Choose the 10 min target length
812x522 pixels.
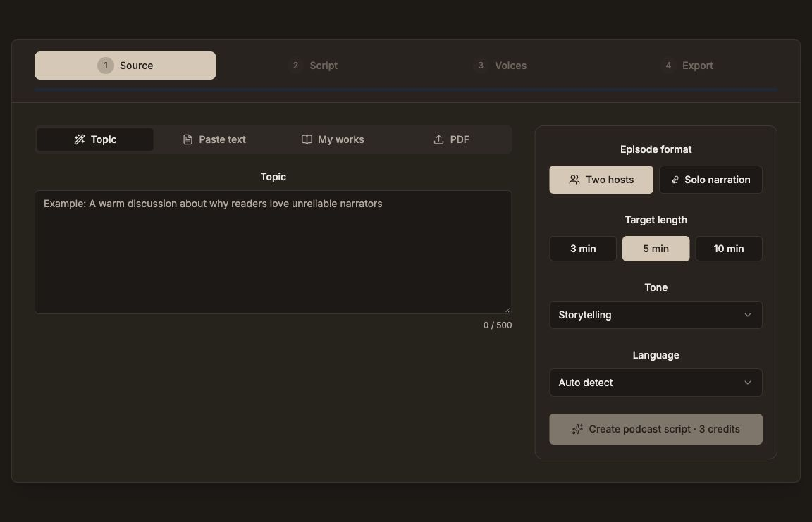[729, 249]
